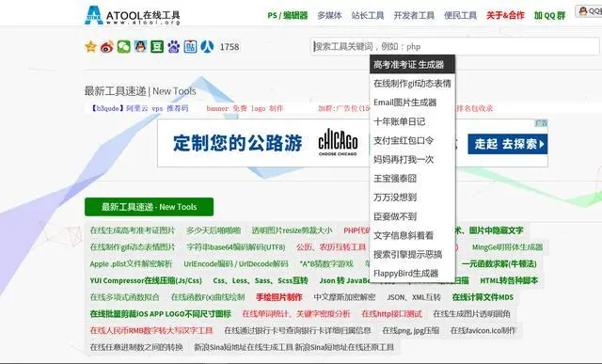602x364 pixels.
Task: Select 万万没想到 from dropdown
Action: click(412, 198)
